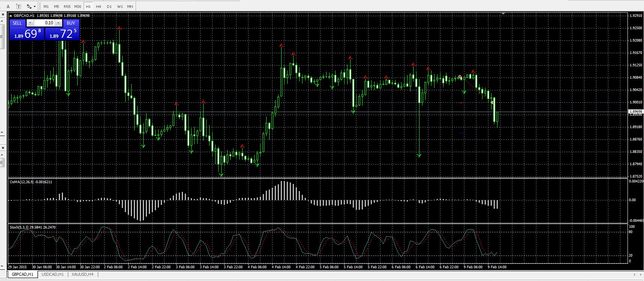Click the buy price 1.89 72 tile
Screen dimensions: 644x281
pos(62,34)
